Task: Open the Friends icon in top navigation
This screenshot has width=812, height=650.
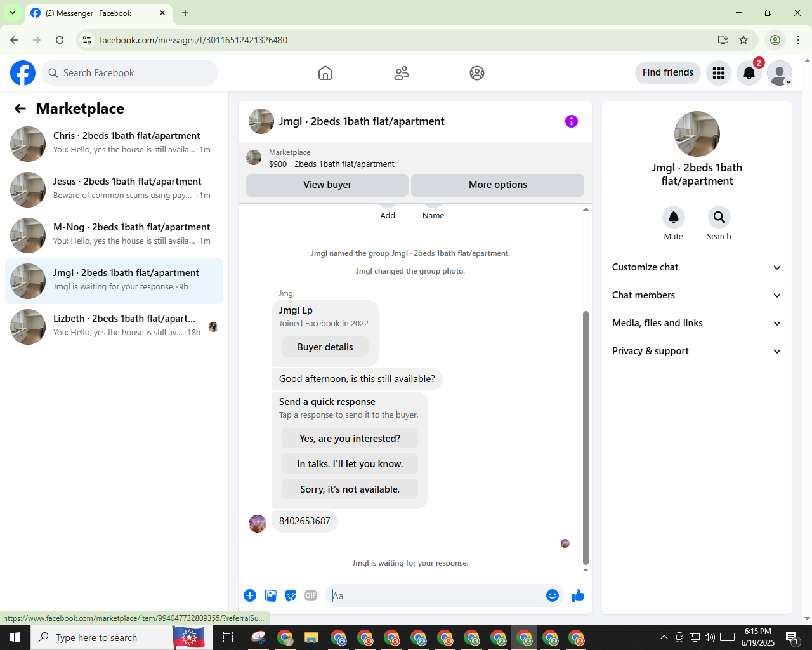Action: click(402, 73)
